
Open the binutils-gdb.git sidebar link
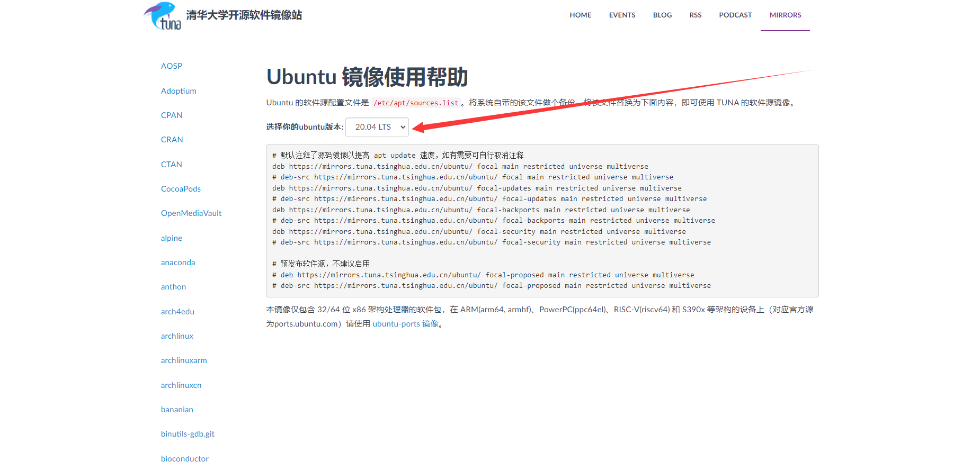(188, 434)
